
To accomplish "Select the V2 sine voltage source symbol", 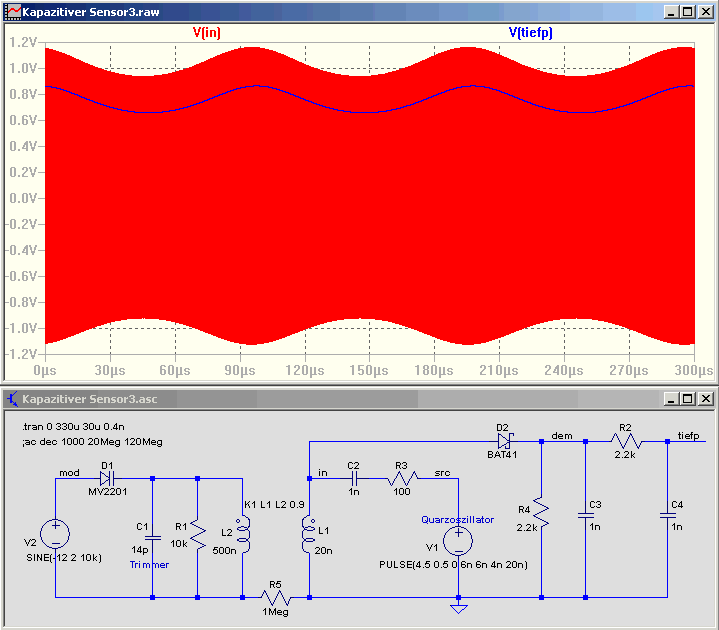I will tap(55, 534).
